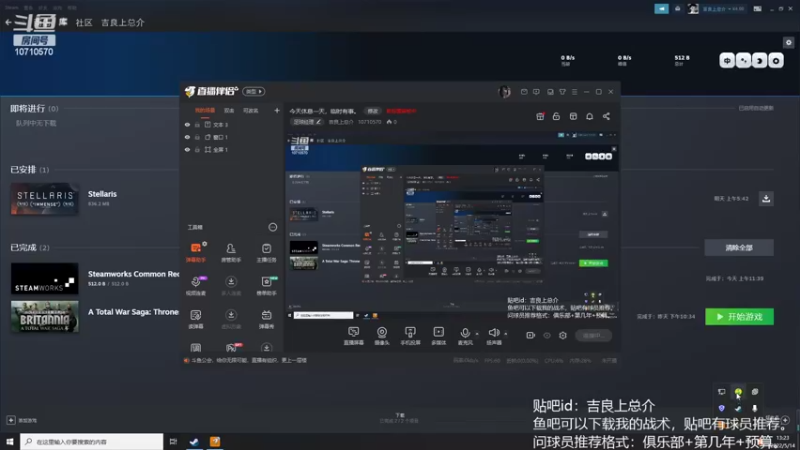
Task: Add 直播弹幕 source in streaming app
Action: (x=354, y=336)
